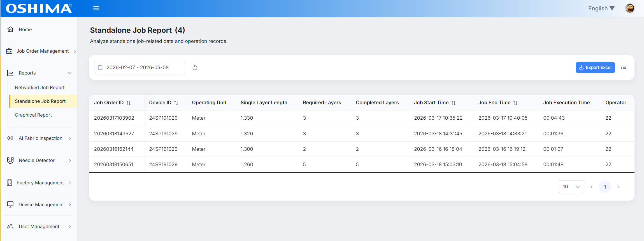Click the Required Layers column header
Screen dimensions: 644x241
pyautogui.click(x=322, y=103)
